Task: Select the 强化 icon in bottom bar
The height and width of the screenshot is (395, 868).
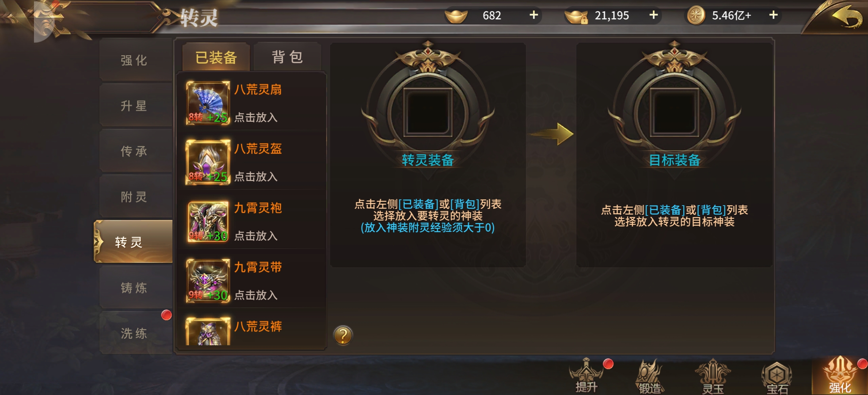Action: [840, 376]
